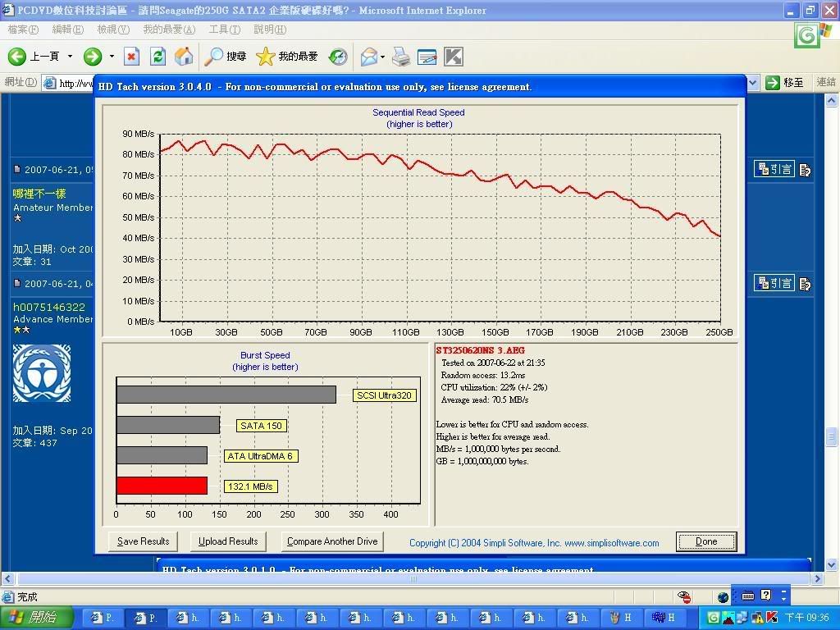
Task: Click the vertical scrollbar up arrow
Action: tap(832, 100)
